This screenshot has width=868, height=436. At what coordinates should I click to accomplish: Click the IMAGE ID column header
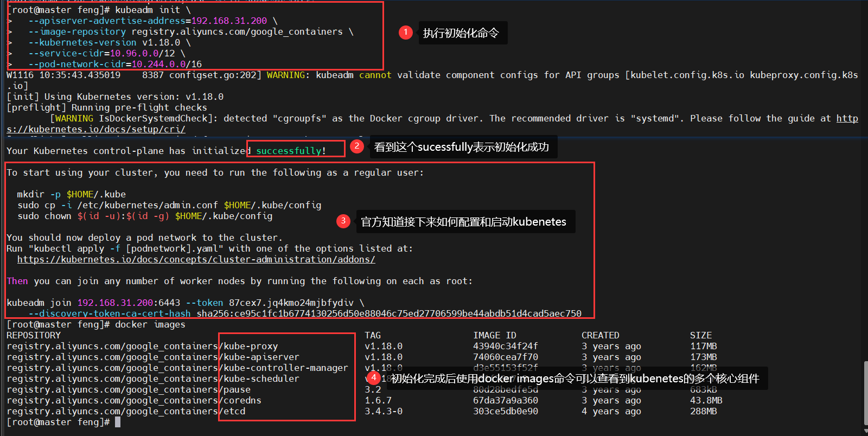point(495,335)
